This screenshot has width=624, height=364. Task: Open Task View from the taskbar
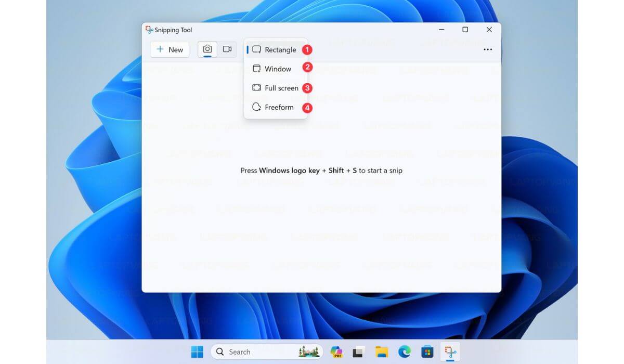tap(358, 352)
